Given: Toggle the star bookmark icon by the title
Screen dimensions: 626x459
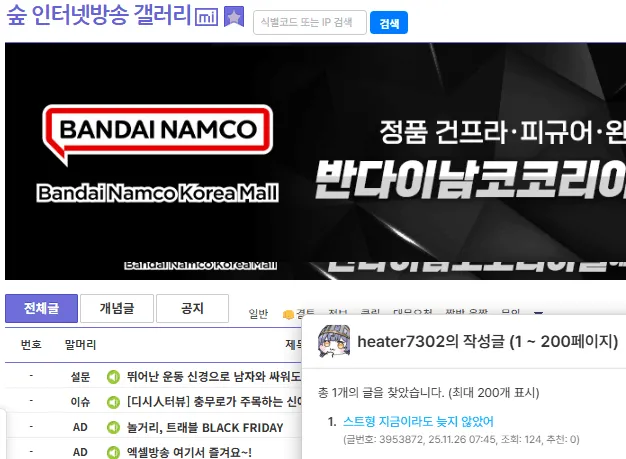Looking at the screenshot, I should pyautogui.click(x=234, y=17).
